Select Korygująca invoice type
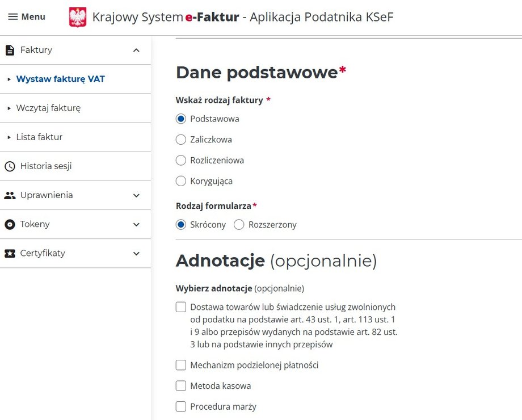The height and width of the screenshot is (420, 522). point(181,181)
